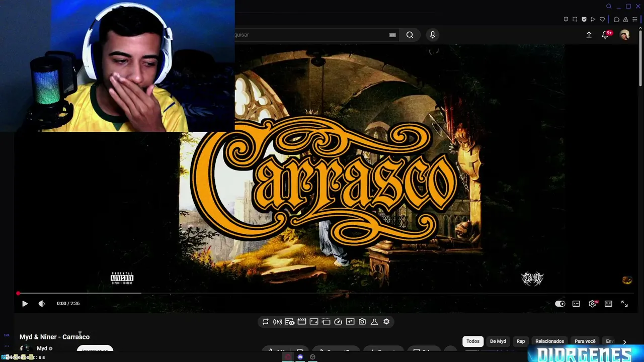Click the GX sidebar button
The height and width of the screenshot is (362, 644).
tap(7, 335)
